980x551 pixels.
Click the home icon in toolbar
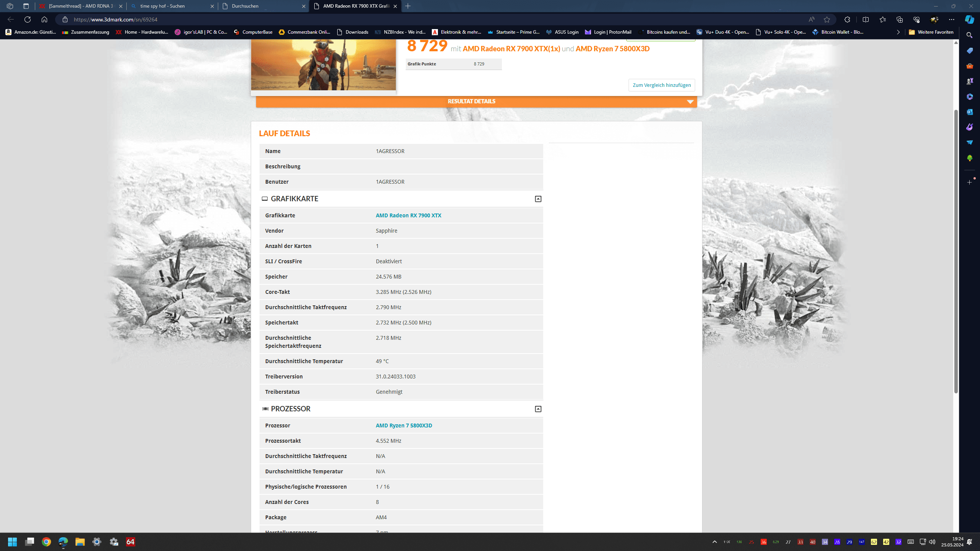(x=44, y=20)
